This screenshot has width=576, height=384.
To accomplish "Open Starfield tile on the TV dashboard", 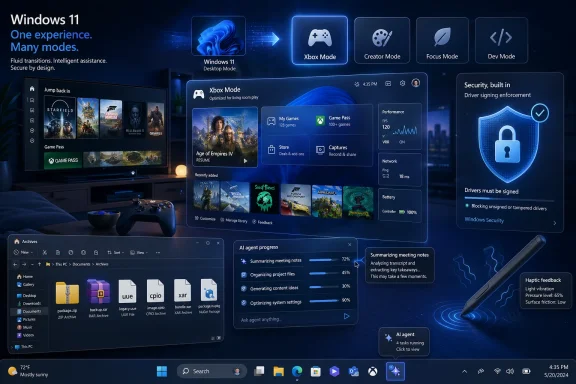I will (x=60, y=118).
